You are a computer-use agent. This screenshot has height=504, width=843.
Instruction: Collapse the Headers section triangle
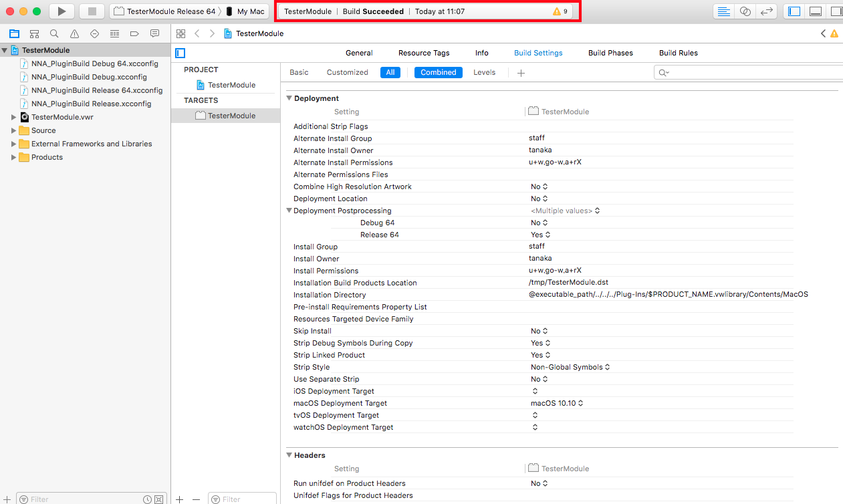(289, 455)
